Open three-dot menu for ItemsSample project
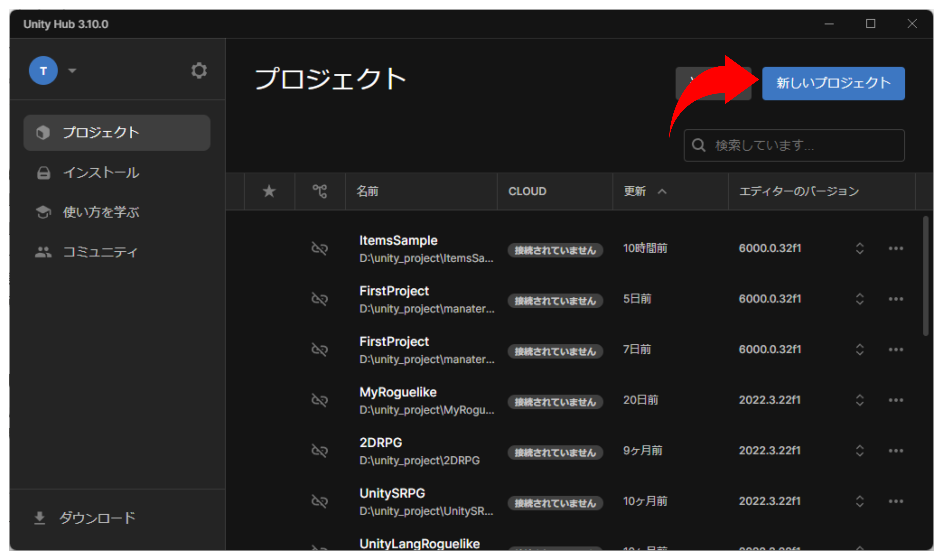This screenshot has width=943, height=560. click(x=895, y=248)
